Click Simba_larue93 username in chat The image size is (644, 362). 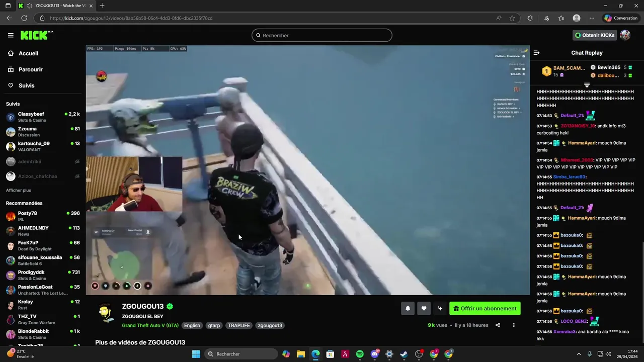(x=569, y=177)
